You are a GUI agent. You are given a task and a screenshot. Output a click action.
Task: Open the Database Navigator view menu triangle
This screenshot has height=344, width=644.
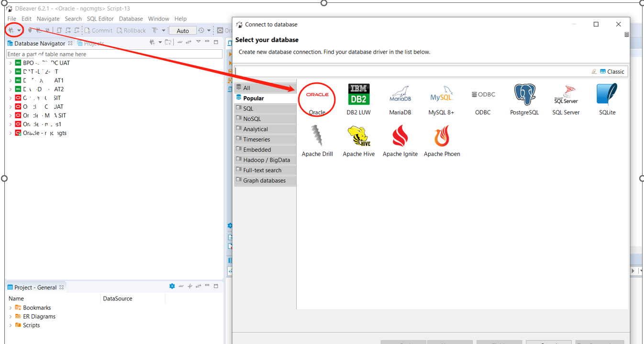pyautogui.click(x=198, y=42)
